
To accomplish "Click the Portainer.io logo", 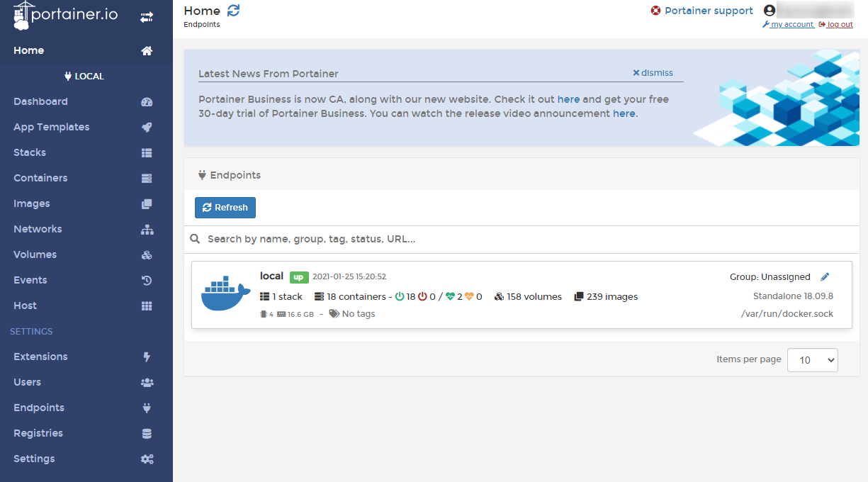I will [65, 16].
